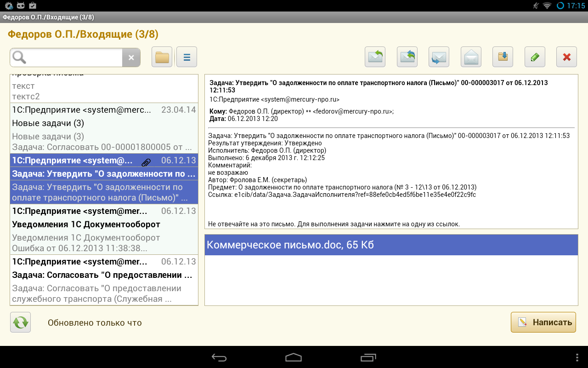The image size is (588, 368).
Task: Tap the gear-shaped notification icon at top left
Action: coord(9,6)
